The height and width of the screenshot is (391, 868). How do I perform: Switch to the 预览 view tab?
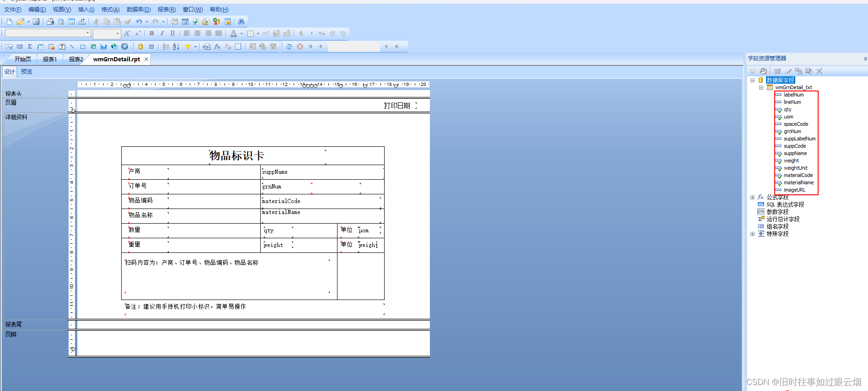[x=27, y=72]
